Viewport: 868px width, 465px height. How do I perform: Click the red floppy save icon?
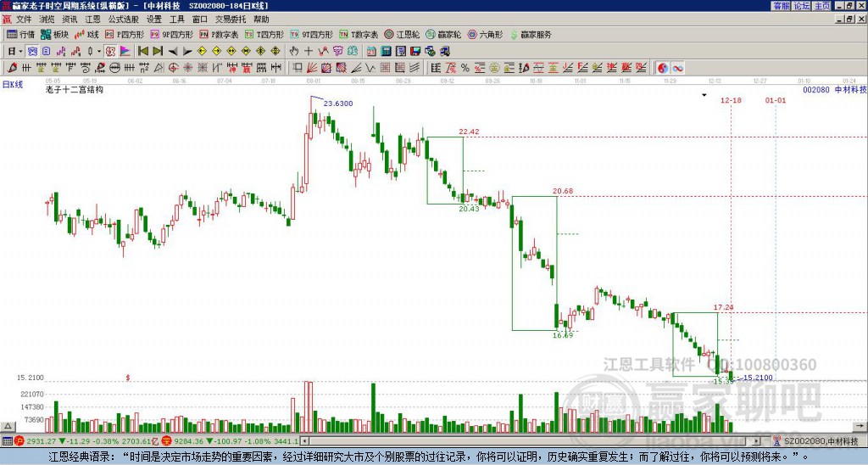tap(415, 51)
